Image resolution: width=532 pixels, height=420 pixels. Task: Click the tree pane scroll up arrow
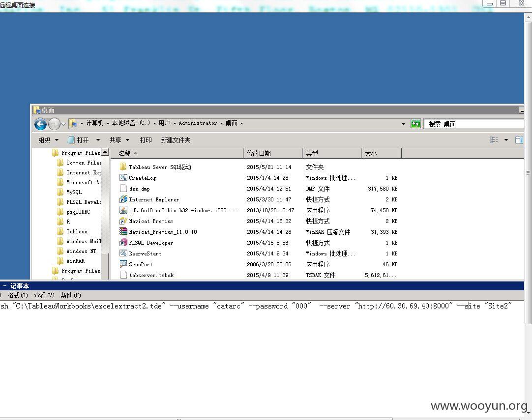tap(105, 152)
